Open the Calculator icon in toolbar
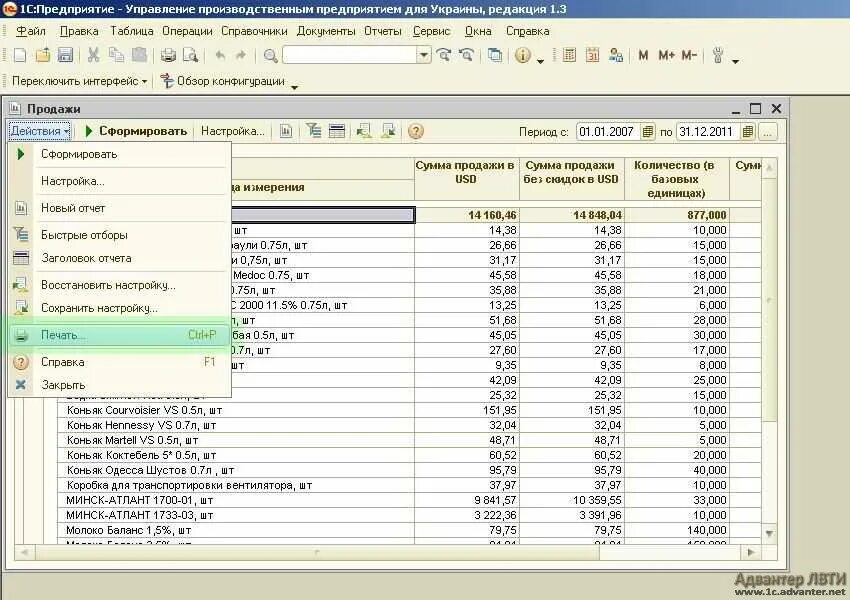This screenshot has width=850, height=600. [569, 55]
